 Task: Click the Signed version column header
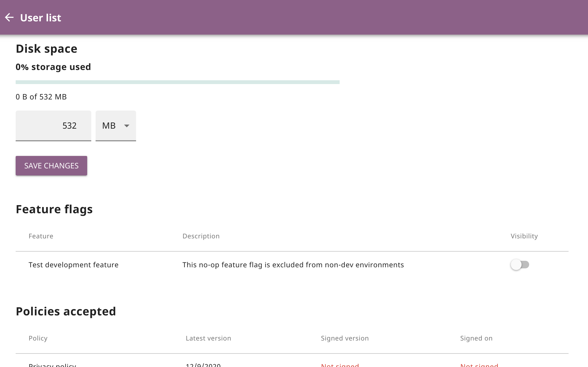click(x=344, y=338)
